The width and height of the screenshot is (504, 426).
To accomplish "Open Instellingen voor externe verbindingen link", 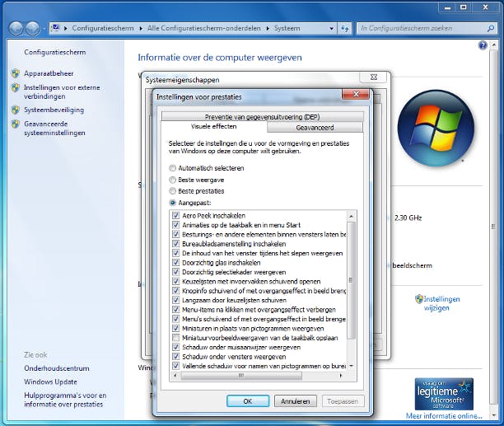I will point(62,92).
